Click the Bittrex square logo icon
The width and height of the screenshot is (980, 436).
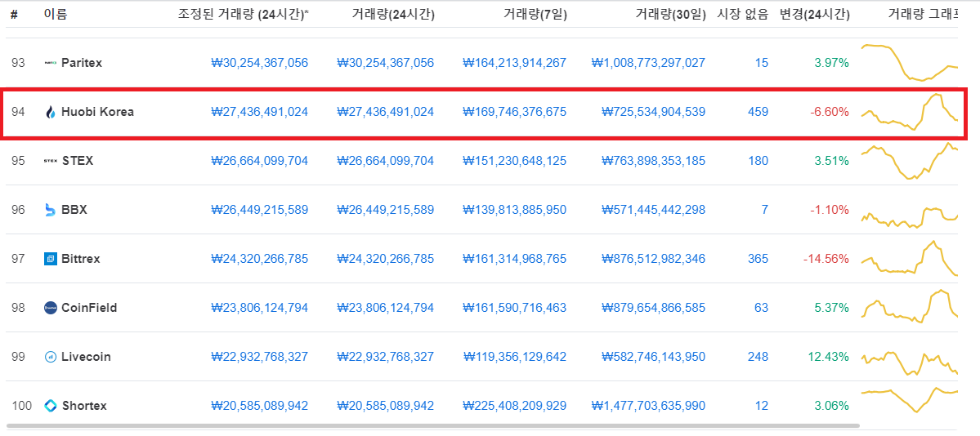50,259
